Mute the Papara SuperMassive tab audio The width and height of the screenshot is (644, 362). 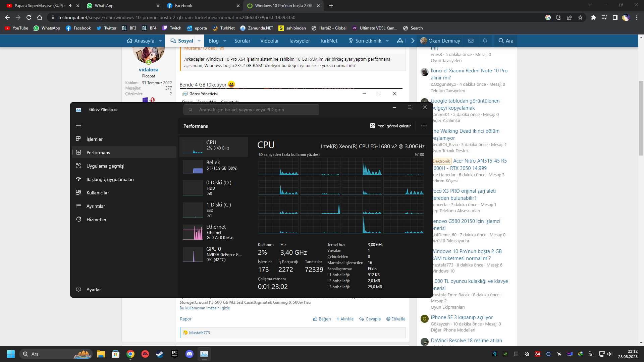click(70, 6)
